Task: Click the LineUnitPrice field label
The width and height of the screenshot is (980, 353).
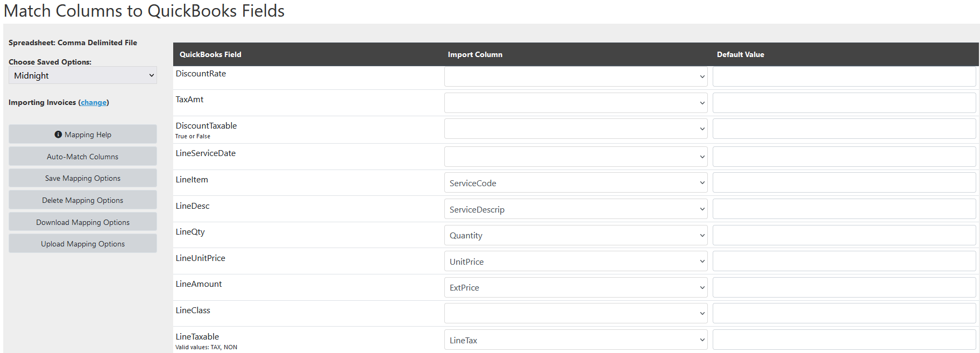Action: 201,258
